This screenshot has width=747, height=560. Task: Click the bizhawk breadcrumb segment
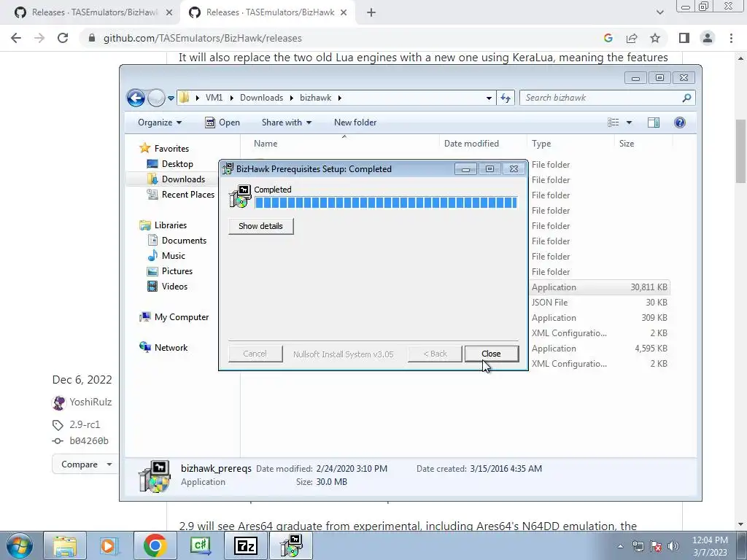(315, 98)
